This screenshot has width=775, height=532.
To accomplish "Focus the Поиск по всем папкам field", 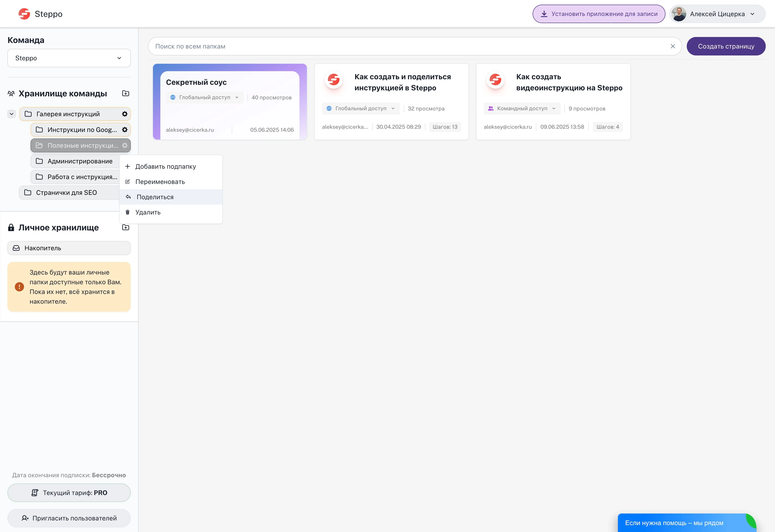I will (x=400, y=46).
